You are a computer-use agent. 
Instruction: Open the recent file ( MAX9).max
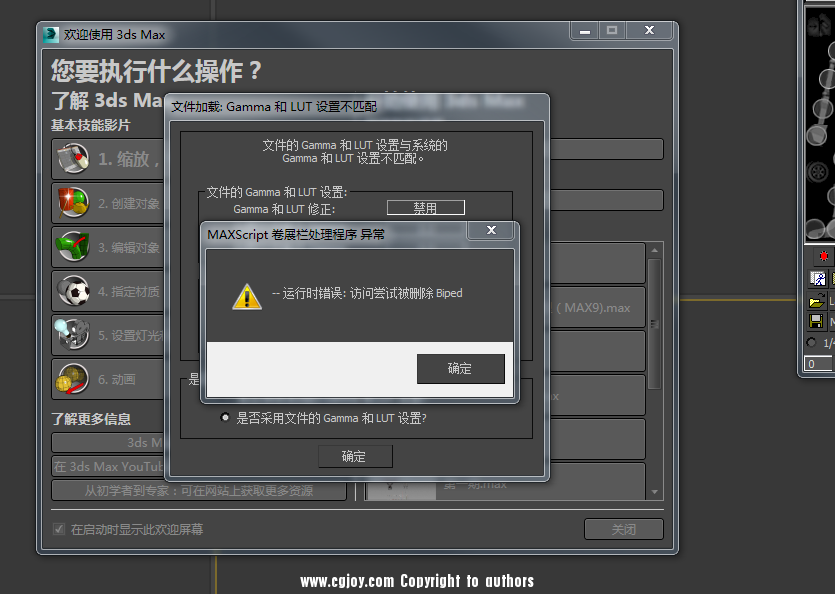point(597,308)
